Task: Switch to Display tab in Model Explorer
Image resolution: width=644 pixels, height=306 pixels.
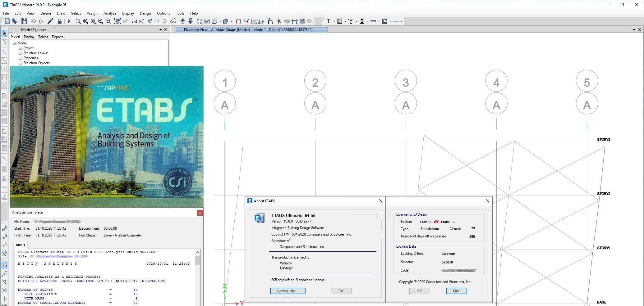Action: [x=29, y=37]
